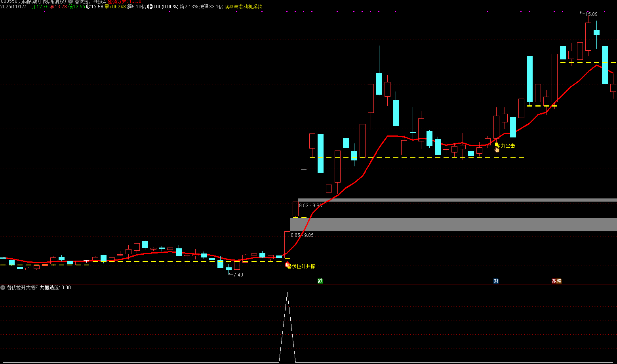Click the 强弱分界 13.30 value in header
This screenshot has height=364, width=617.
coord(124,2)
